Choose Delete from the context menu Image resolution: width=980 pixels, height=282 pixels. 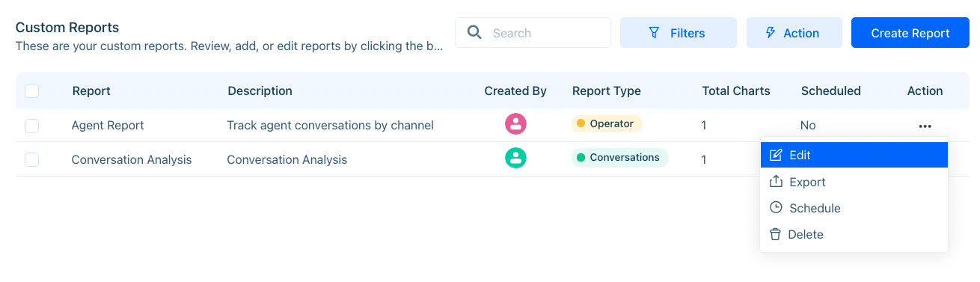(x=854, y=234)
